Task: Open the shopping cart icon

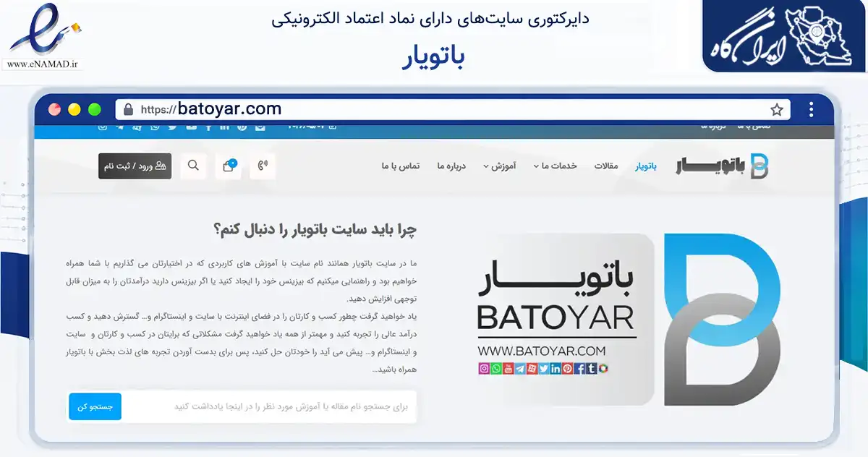Action: (229, 166)
